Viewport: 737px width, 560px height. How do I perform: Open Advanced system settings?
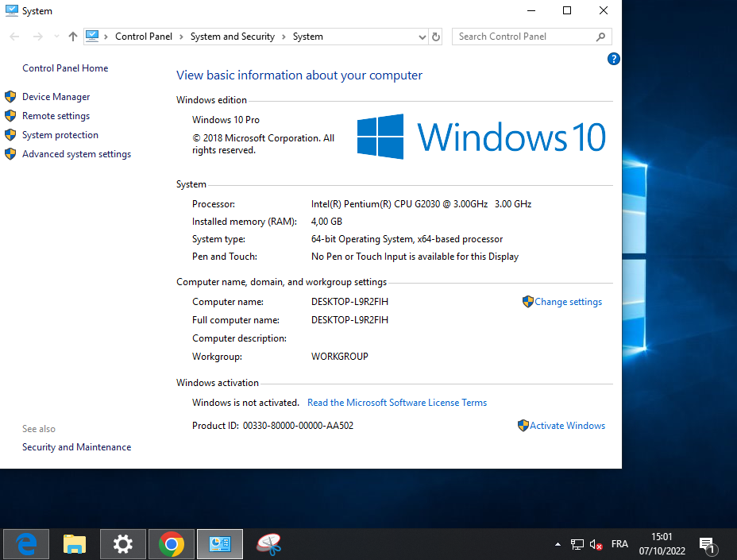click(x=76, y=154)
